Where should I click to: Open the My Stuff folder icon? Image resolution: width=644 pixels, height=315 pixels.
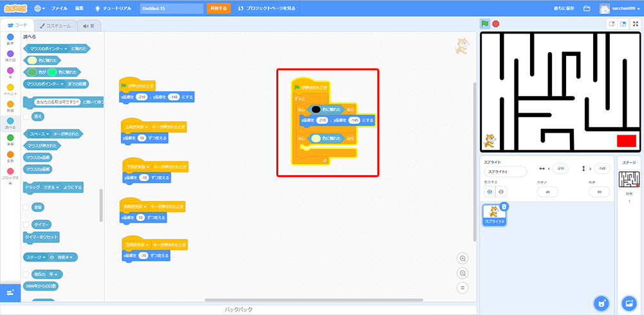[x=587, y=8]
